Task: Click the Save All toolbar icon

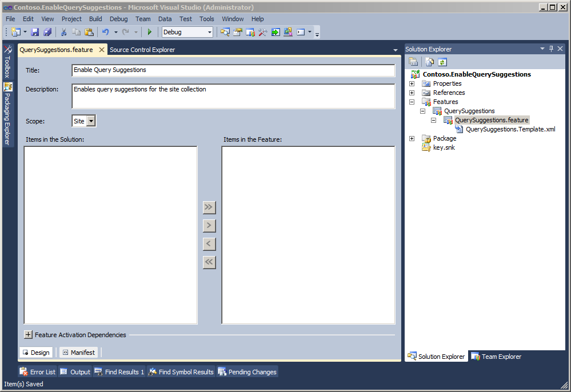Action: point(47,32)
